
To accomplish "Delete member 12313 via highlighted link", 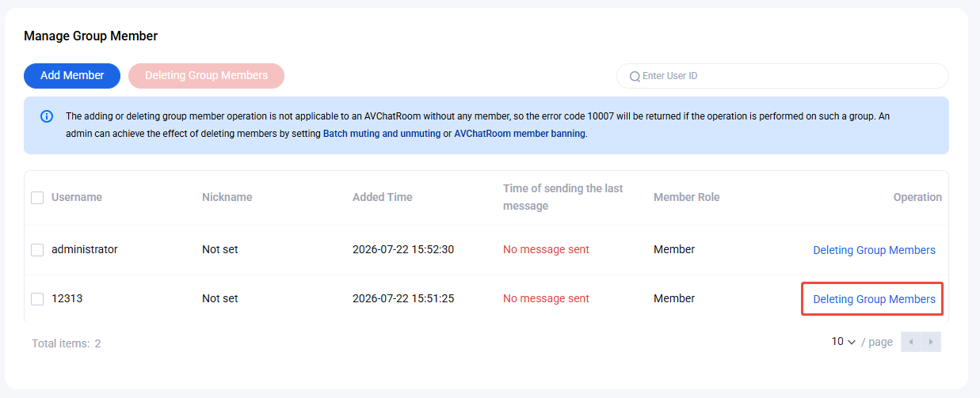I will (x=874, y=299).
